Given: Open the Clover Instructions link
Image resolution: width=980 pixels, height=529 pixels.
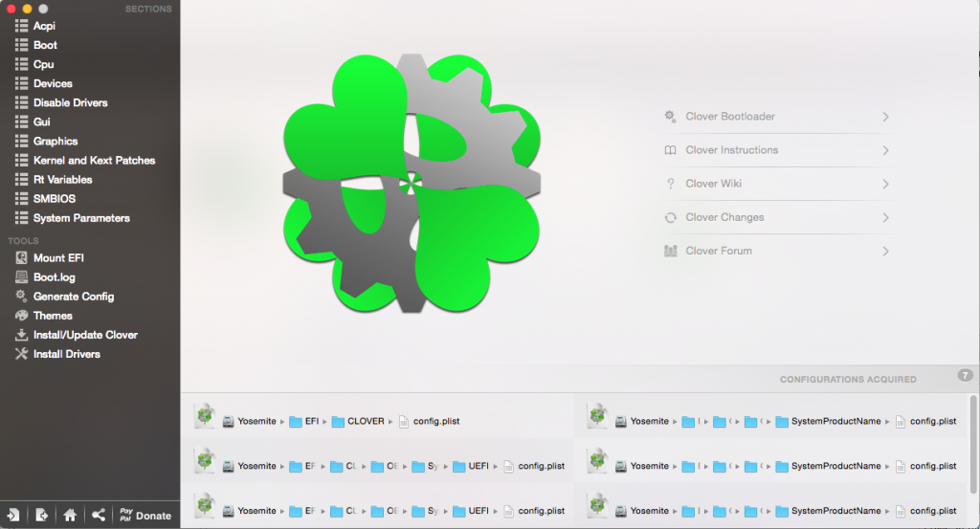Looking at the screenshot, I should (x=731, y=150).
